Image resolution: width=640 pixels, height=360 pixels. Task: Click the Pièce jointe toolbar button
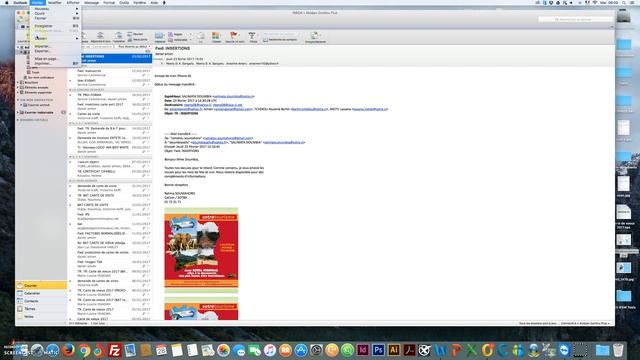pos(138,40)
